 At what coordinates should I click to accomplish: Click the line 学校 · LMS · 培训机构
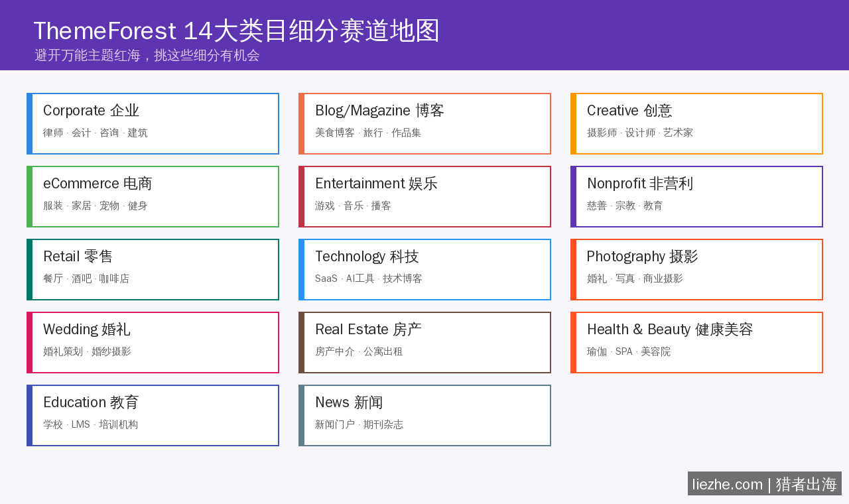[90, 424]
